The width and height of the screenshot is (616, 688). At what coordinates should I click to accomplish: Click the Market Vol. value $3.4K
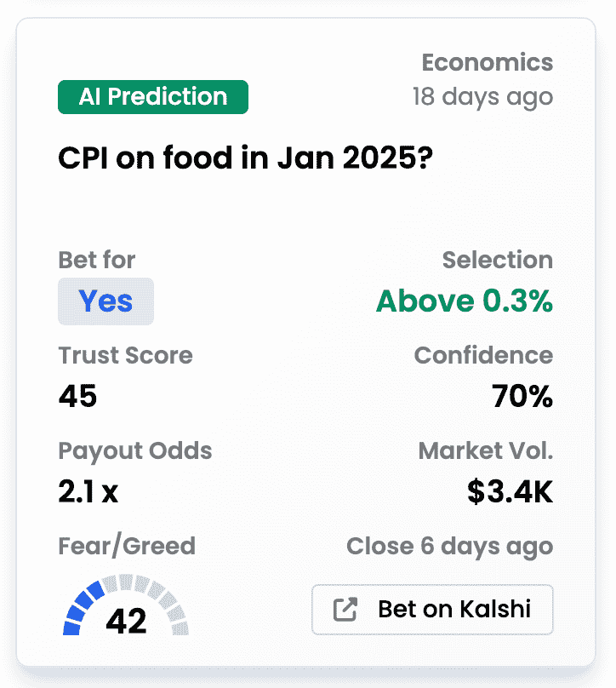point(510,491)
